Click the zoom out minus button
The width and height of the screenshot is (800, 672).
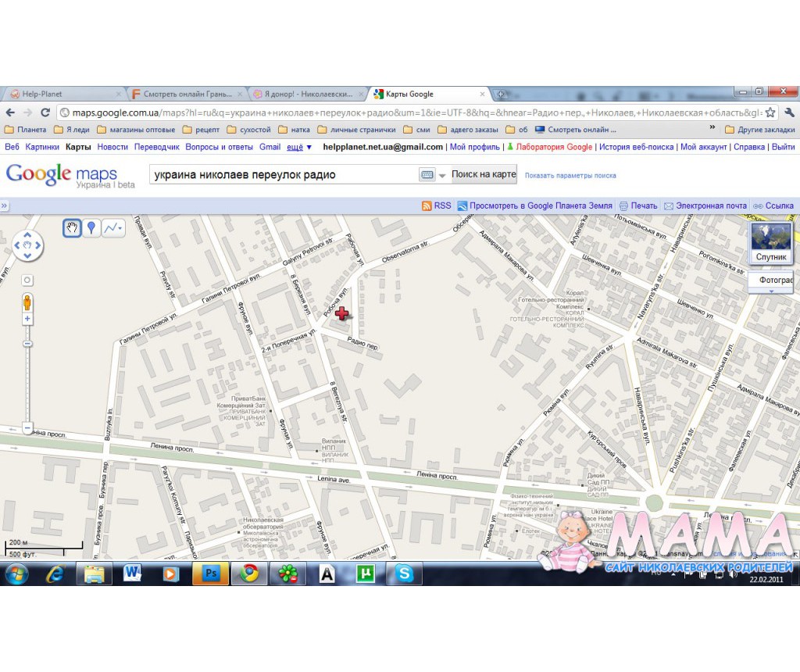point(27,428)
